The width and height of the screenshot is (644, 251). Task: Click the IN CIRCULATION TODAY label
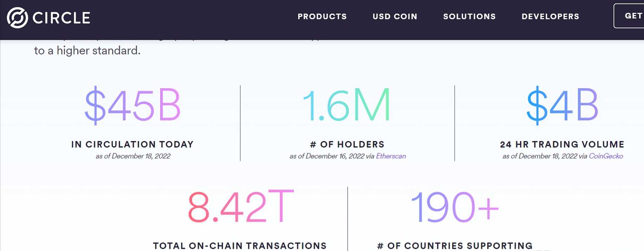132,144
